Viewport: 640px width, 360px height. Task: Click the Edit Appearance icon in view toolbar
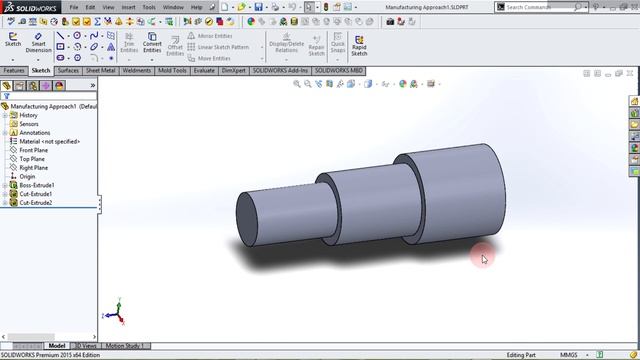pos(403,84)
